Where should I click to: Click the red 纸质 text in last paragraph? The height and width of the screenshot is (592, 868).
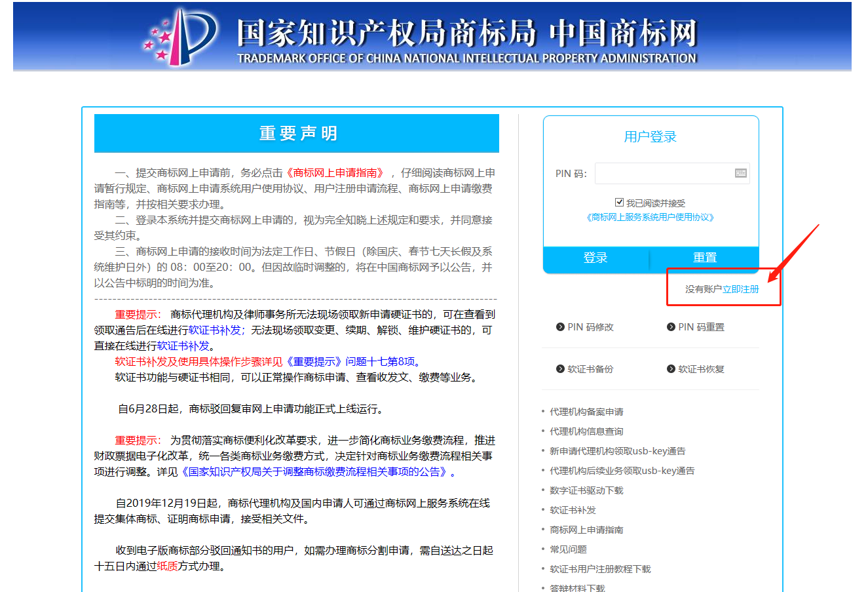tap(168, 566)
